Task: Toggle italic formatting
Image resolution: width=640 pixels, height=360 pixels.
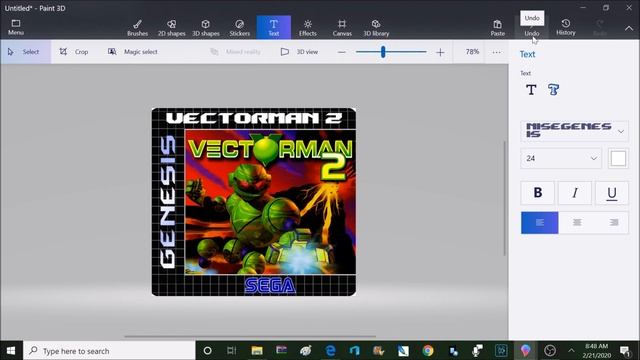Action: point(575,193)
